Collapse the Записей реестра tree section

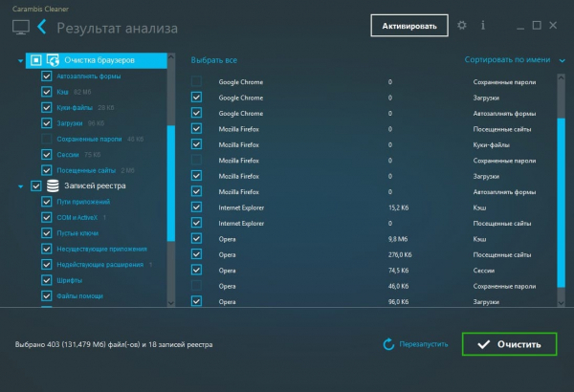click(20, 186)
